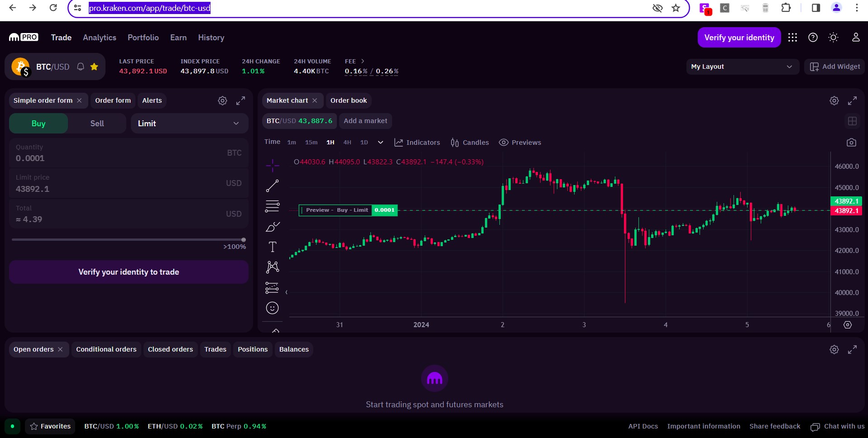868x438 pixels.
Task: Expand the FEE details arrow
Action: [363, 61]
